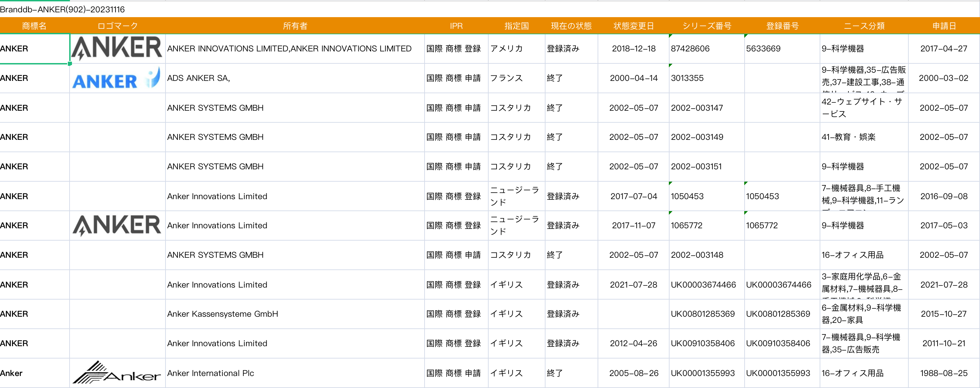The height and width of the screenshot is (388, 980).
Task: Click status change date 2005-08-26
Action: (634, 373)
